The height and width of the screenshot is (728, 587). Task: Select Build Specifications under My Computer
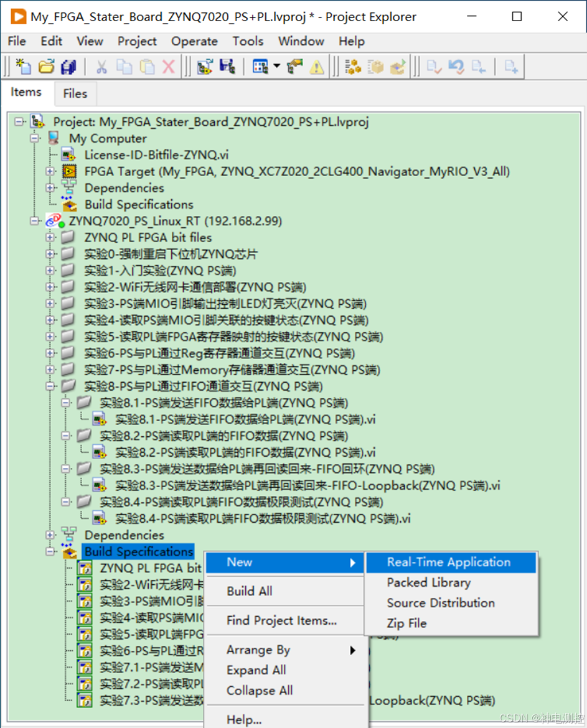[x=139, y=204]
